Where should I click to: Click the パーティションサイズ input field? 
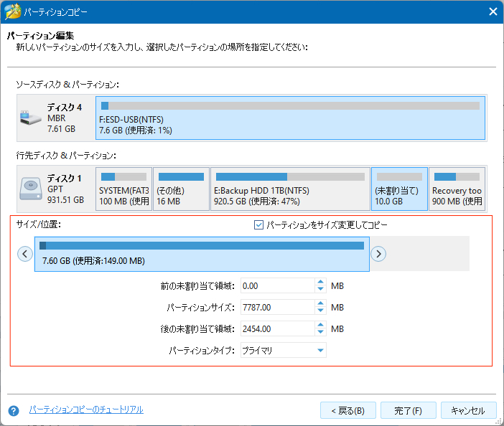[x=276, y=307]
